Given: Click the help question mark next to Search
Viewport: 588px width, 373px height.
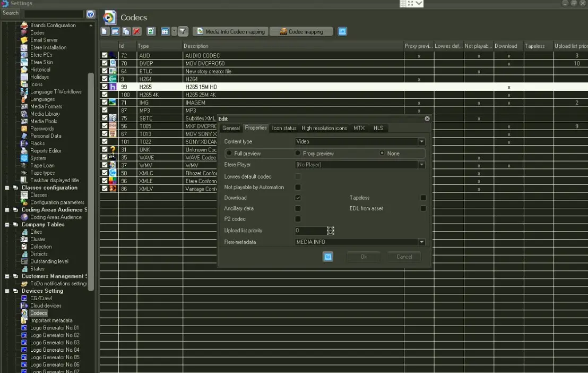Looking at the screenshot, I should (x=91, y=14).
